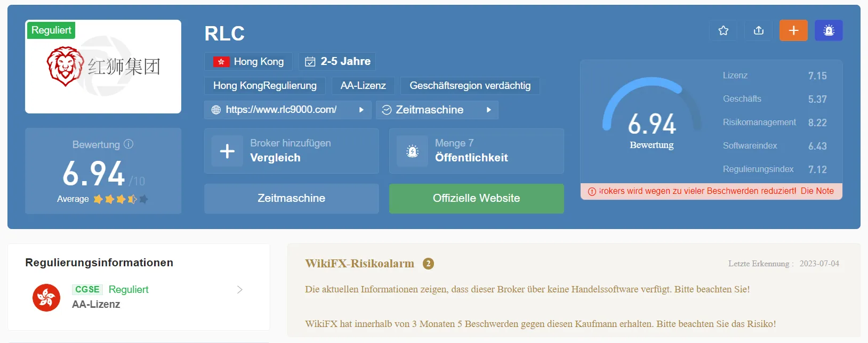Click the plus icon in Broker hinzufügen card

point(227,151)
